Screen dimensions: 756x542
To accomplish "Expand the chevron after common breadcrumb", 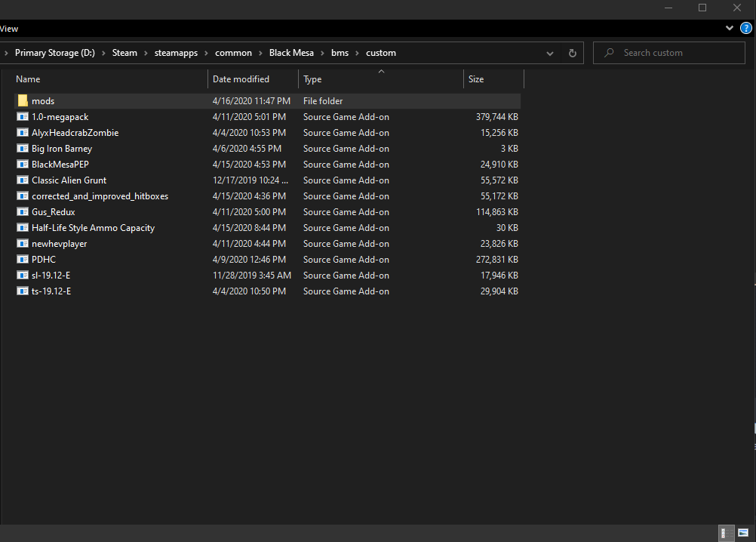I will 260,53.
